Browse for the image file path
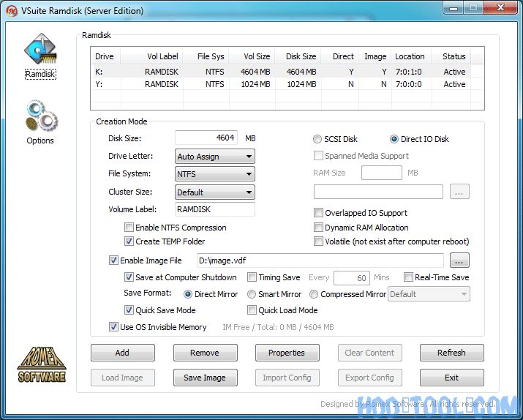Screen dimensions: 523x420 coord(459,260)
